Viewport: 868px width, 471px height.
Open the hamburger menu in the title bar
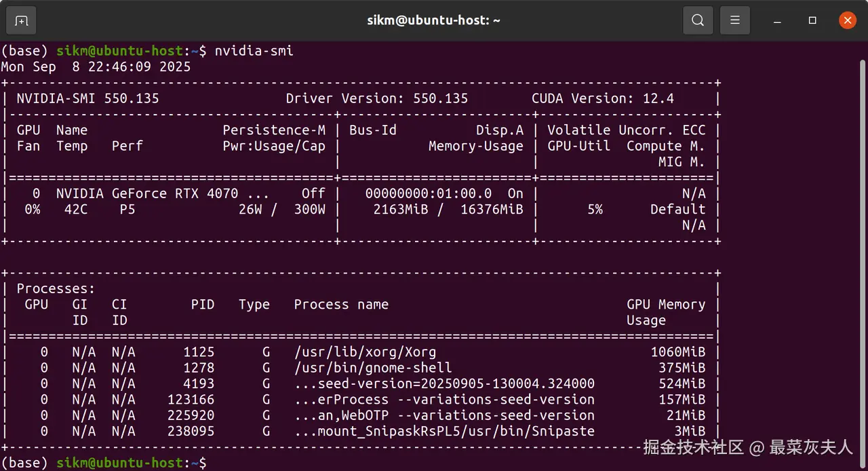point(734,20)
